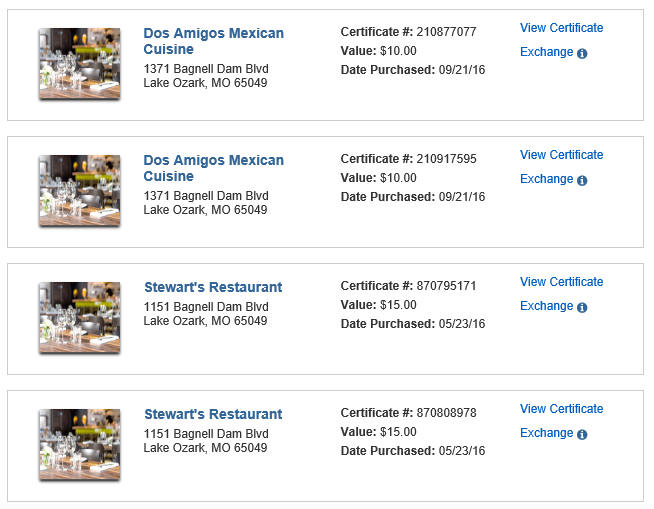
Task: Exchange the certificate numbered 210917595
Action: pyautogui.click(x=546, y=179)
